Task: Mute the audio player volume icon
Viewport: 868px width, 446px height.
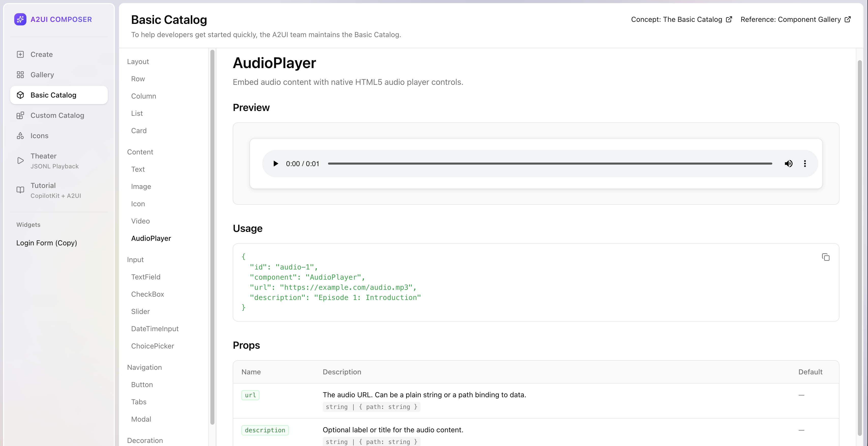Action: tap(788, 164)
